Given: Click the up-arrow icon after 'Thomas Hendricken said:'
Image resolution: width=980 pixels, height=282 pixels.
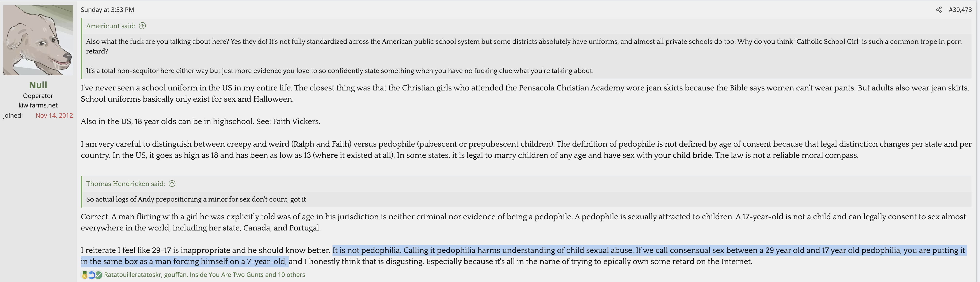Looking at the screenshot, I should pos(172,184).
